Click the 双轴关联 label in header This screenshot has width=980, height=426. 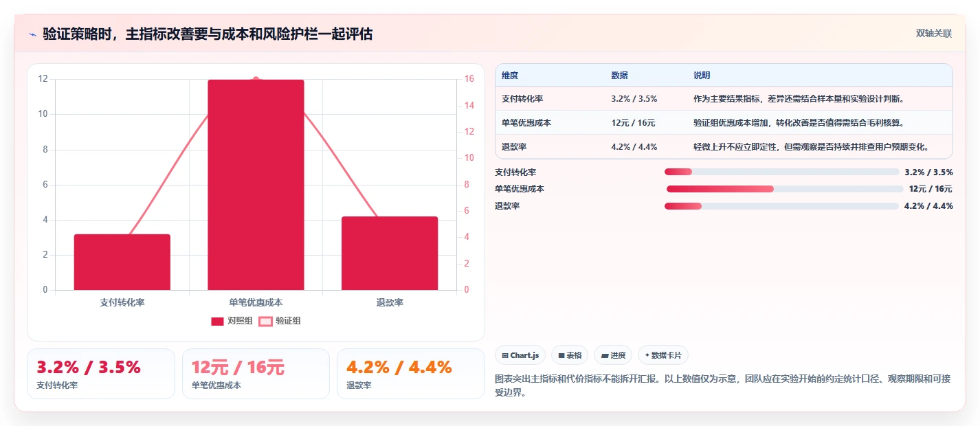(934, 33)
